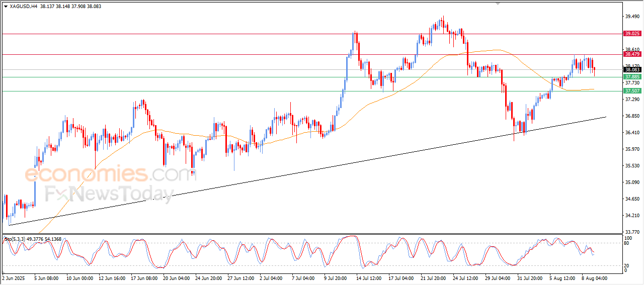Click the 34.210 price scale value

pyautogui.click(x=632, y=216)
